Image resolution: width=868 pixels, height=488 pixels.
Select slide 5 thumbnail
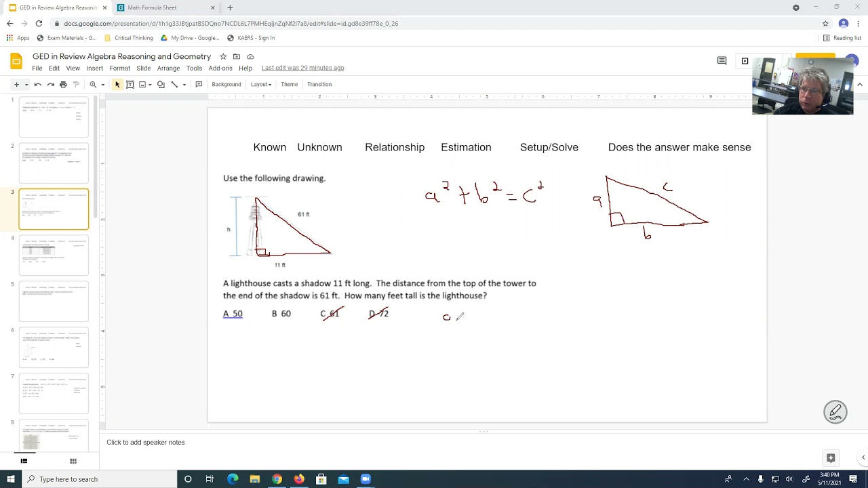click(54, 302)
